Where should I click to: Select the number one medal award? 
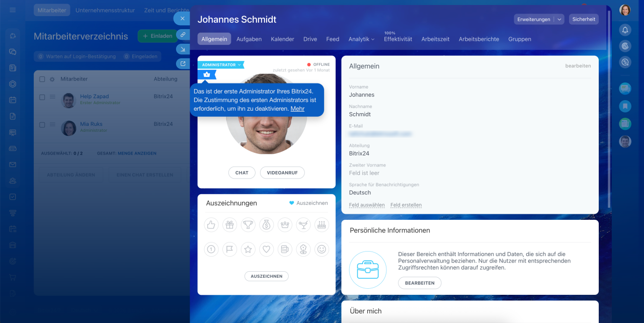click(x=211, y=249)
